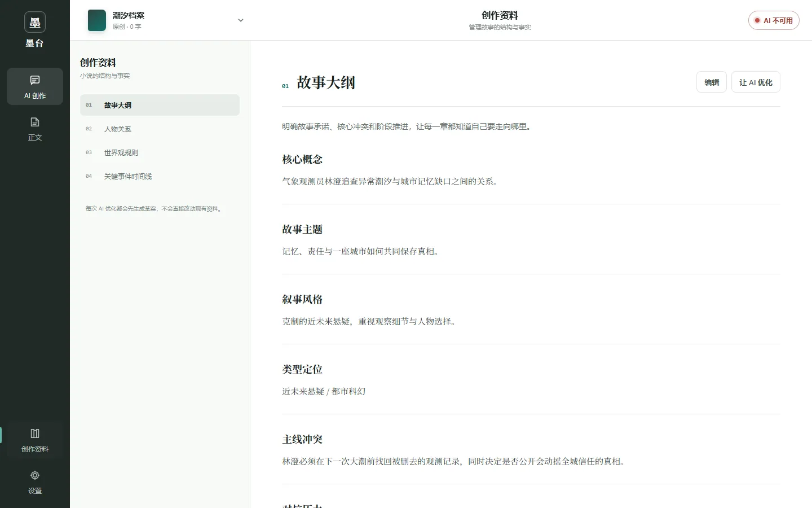Click the 潮汐档案 project cover thumbnail
The image size is (812, 508).
point(97,20)
